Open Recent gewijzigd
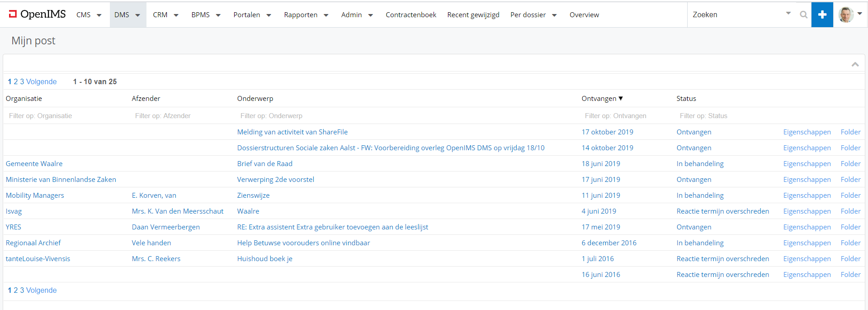 [x=473, y=15]
